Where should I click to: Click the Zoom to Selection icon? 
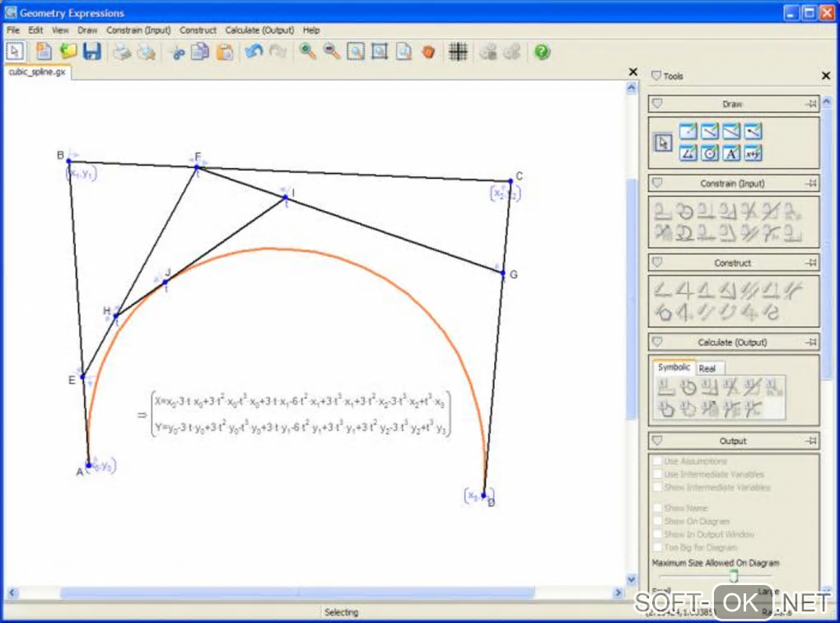point(356,51)
